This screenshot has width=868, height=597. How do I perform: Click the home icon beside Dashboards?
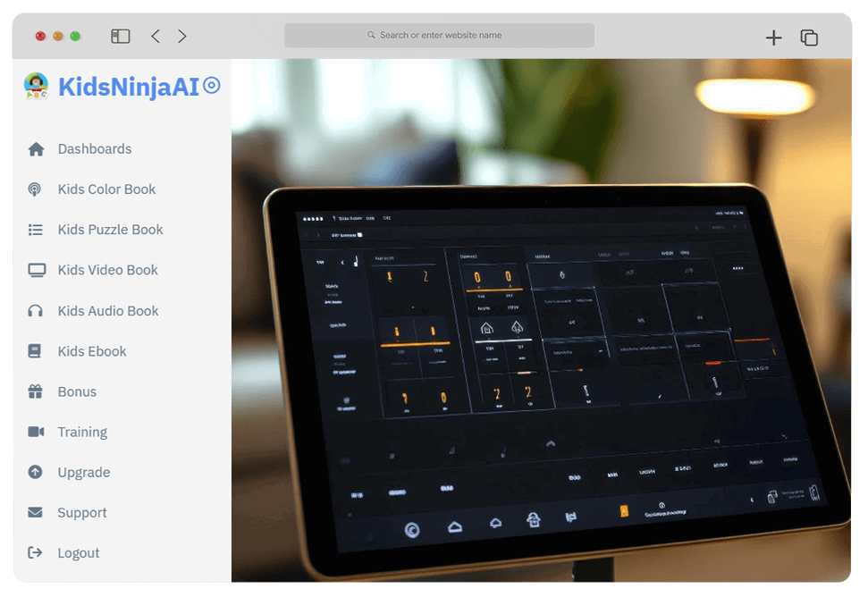point(36,149)
